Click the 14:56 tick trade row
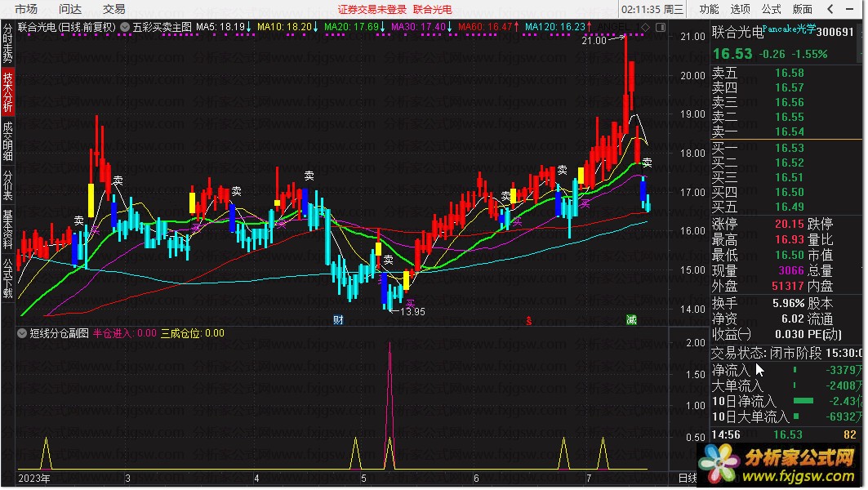 (786, 435)
